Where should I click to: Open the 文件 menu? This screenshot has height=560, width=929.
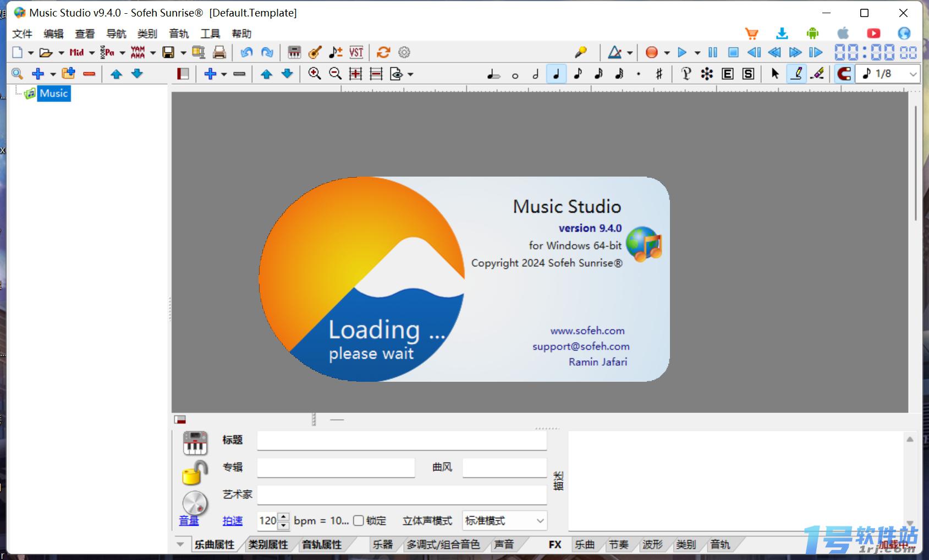point(22,34)
